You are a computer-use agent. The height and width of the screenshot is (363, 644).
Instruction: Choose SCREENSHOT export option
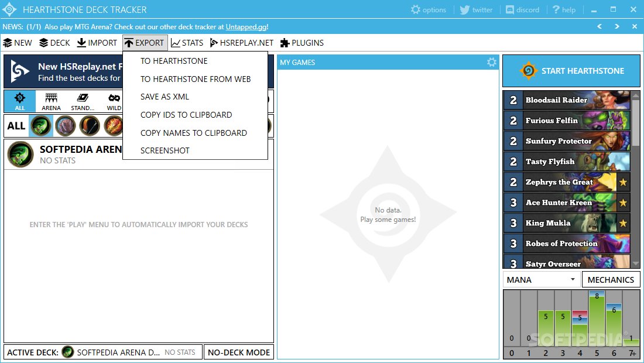(195, 150)
